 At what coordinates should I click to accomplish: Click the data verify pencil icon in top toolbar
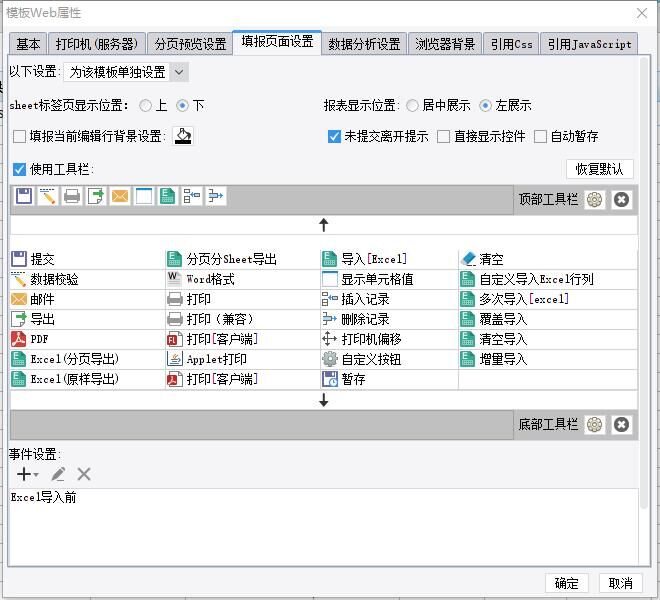coord(48,196)
